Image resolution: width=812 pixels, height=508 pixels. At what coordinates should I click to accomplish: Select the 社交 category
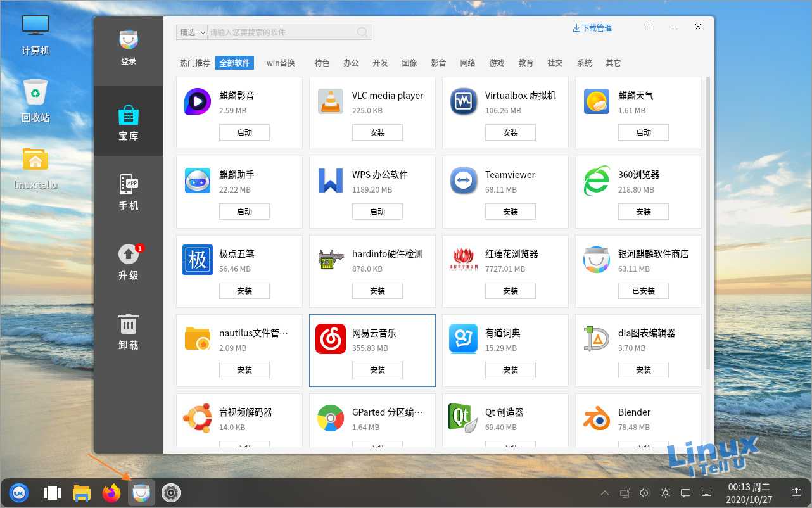pyautogui.click(x=555, y=63)
